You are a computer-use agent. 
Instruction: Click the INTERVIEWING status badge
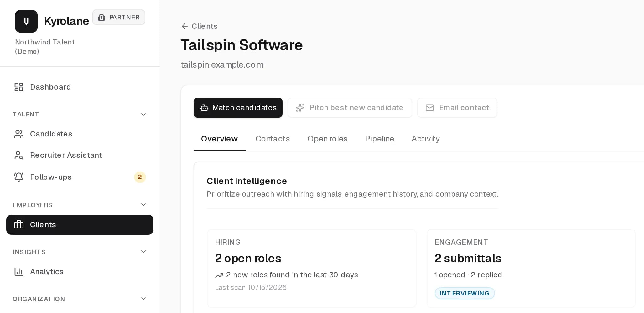click(465, 293)
